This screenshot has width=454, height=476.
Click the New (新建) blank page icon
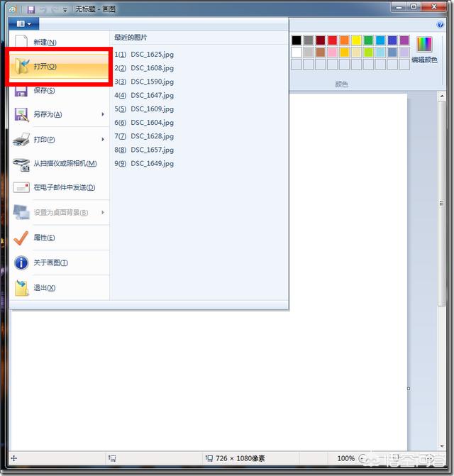point(21,42)
